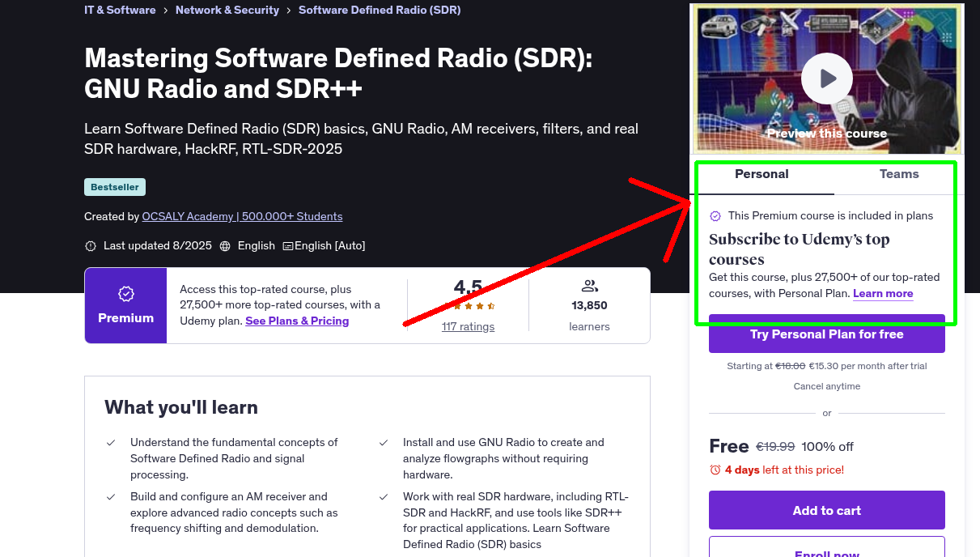Click the Premium course included badge icon

point(715,216)
